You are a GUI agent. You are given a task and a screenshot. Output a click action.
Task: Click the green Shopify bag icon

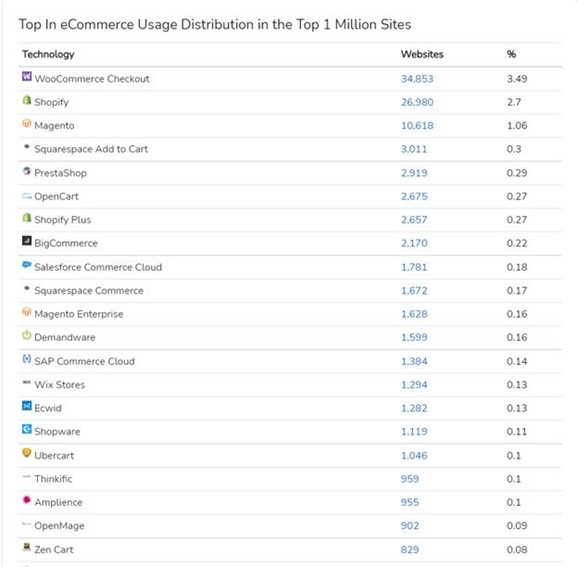click(27, 100)
